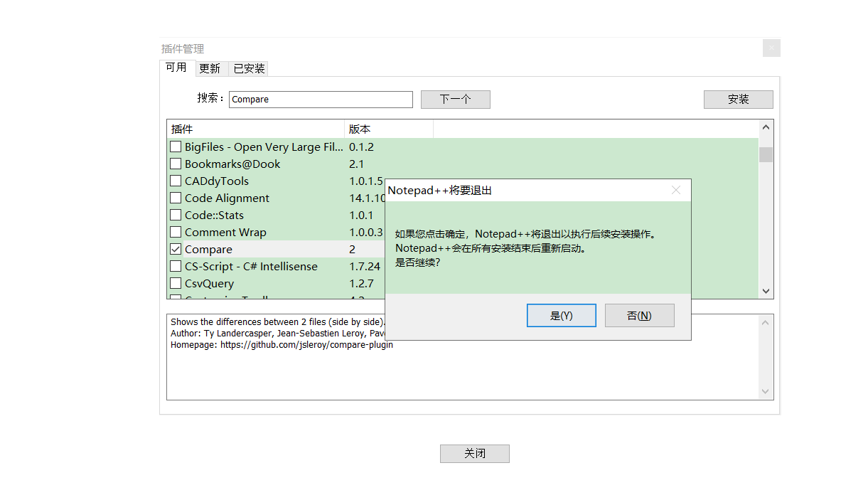Select the CS-Script version 1.7.24
The image size is (868, 500).
click(365, 267)
